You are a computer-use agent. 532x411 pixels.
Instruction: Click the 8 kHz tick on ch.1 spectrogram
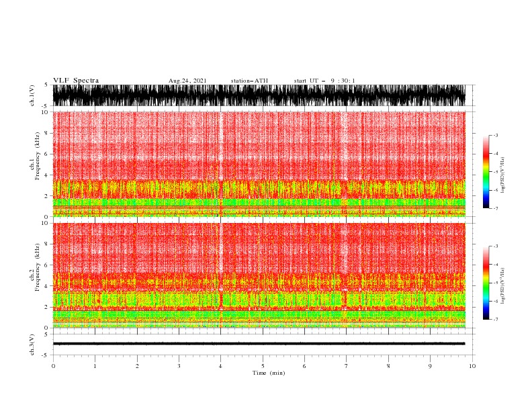coord(46,133)
